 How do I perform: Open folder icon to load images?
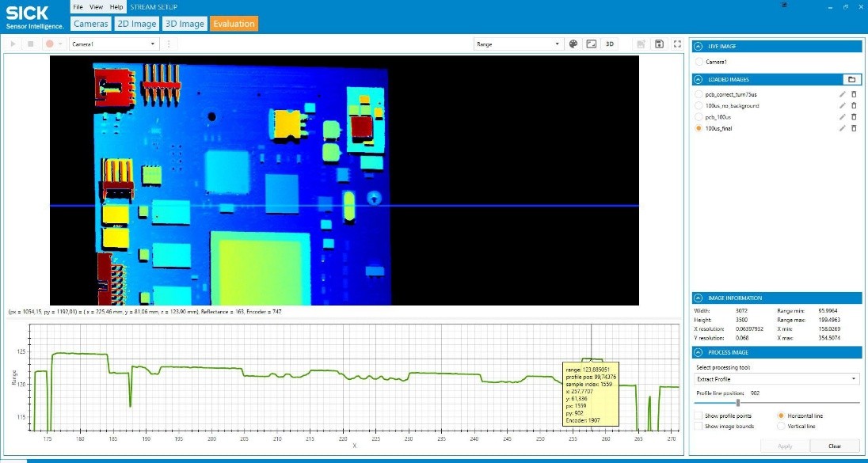pyautogui.click(x=851, y=79)
